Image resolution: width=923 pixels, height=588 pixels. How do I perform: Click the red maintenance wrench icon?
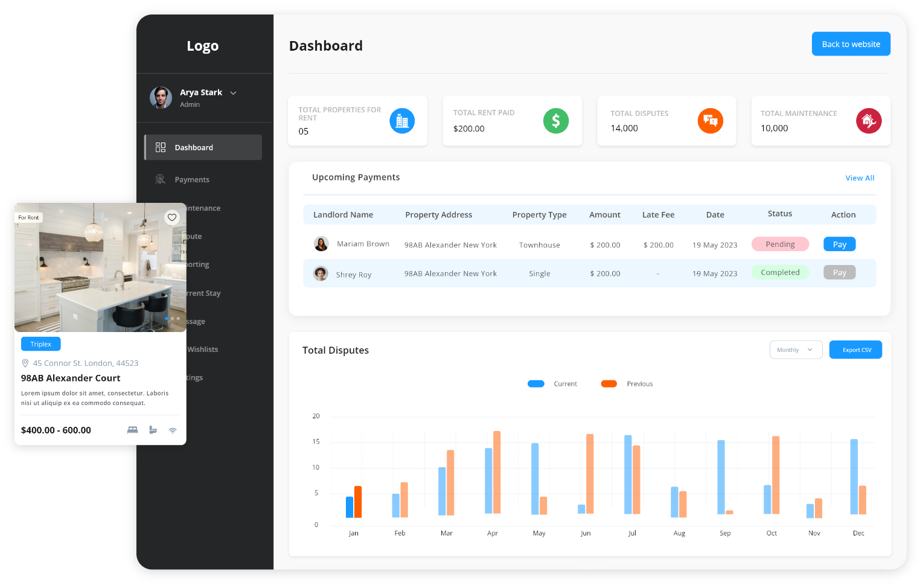point(869,121)
